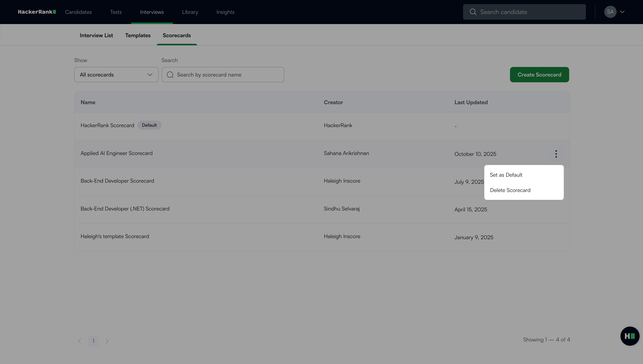Open the account menu chevron
643x364 pixels.
point(622,12)
